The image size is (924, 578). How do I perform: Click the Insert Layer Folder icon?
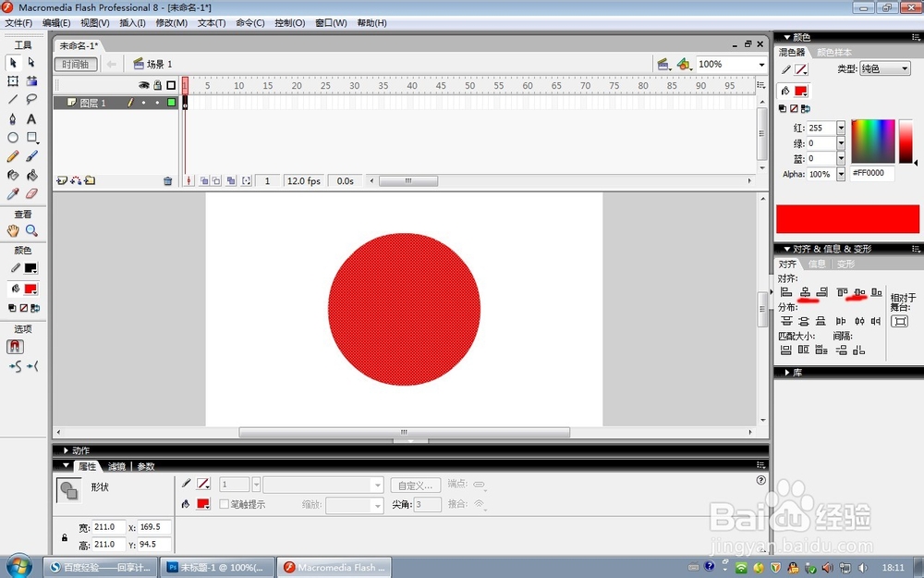[x=90, y=181]
